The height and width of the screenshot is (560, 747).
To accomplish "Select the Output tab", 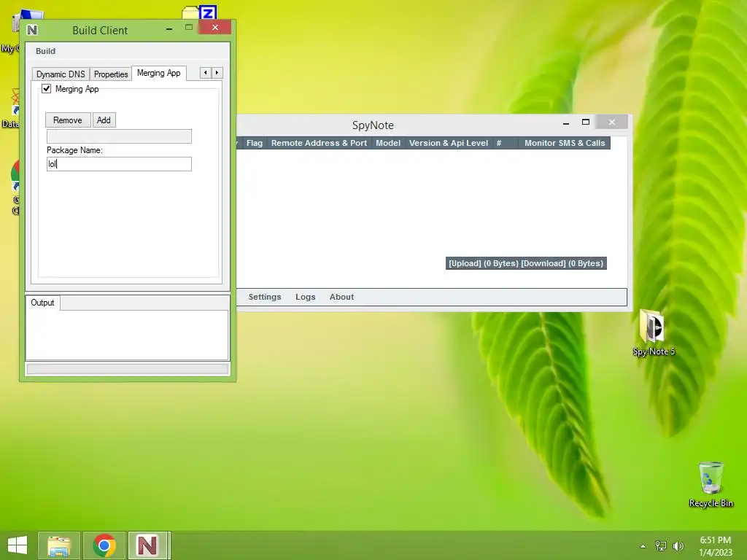I will [x=42, y=303].
